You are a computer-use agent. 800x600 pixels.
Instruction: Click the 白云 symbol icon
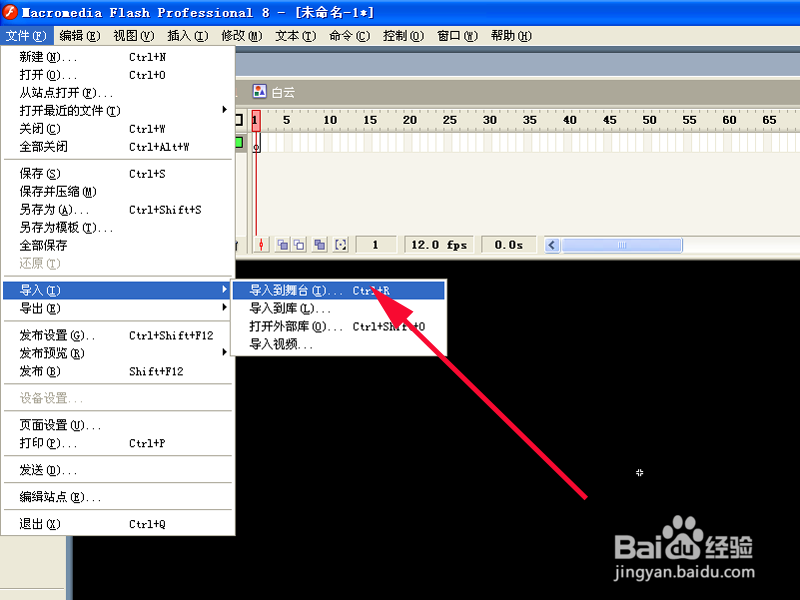[x=260, y=92]
